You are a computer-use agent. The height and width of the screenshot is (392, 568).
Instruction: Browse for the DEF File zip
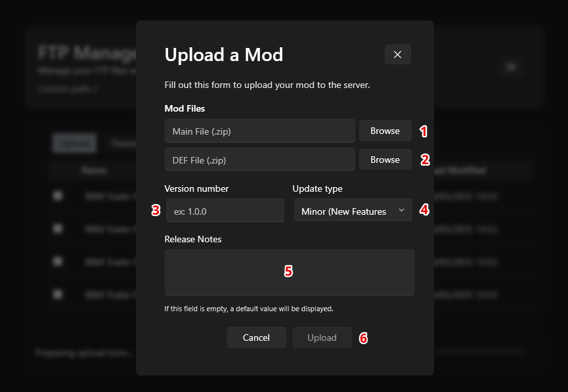coord(385,160)
